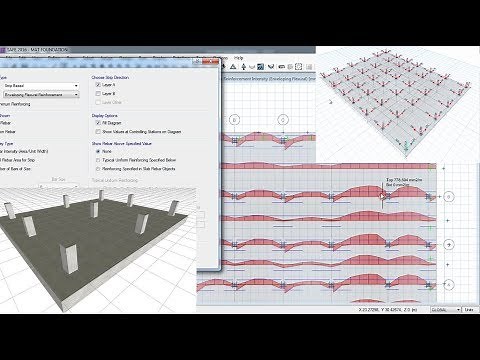Select Reinforcing Specified in Slab Rebar Objects

tap(98, 169)
